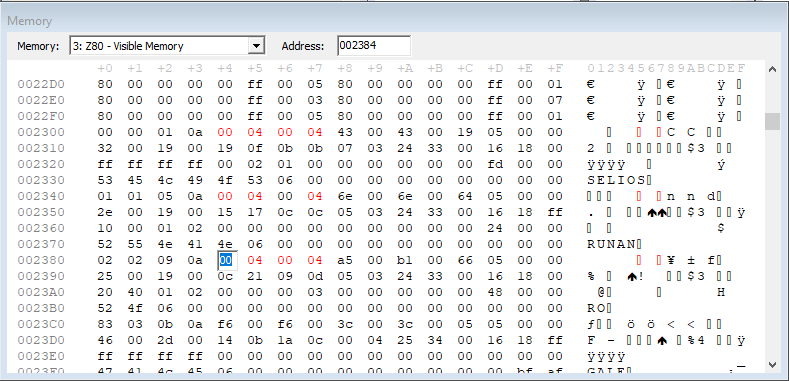Click the row address 0023D0
789x381 pixels.
tap(41, 340)
